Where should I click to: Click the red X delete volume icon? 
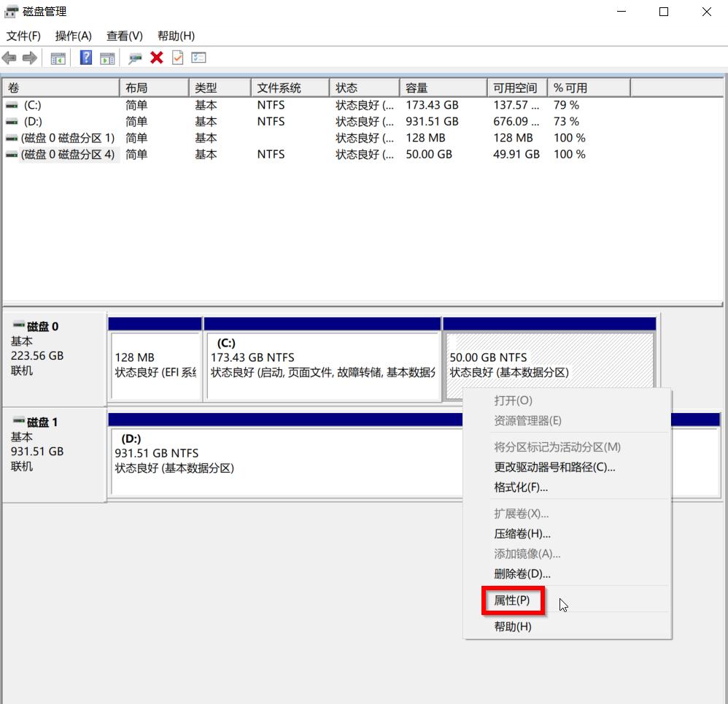tap(155, 58)
